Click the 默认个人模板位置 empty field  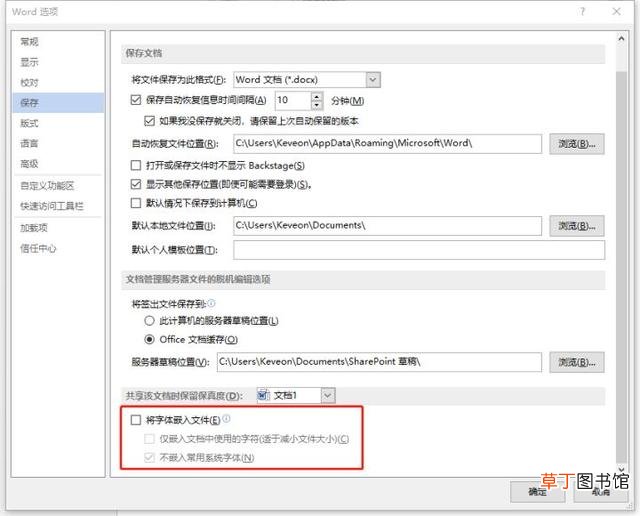click(419, 250)
